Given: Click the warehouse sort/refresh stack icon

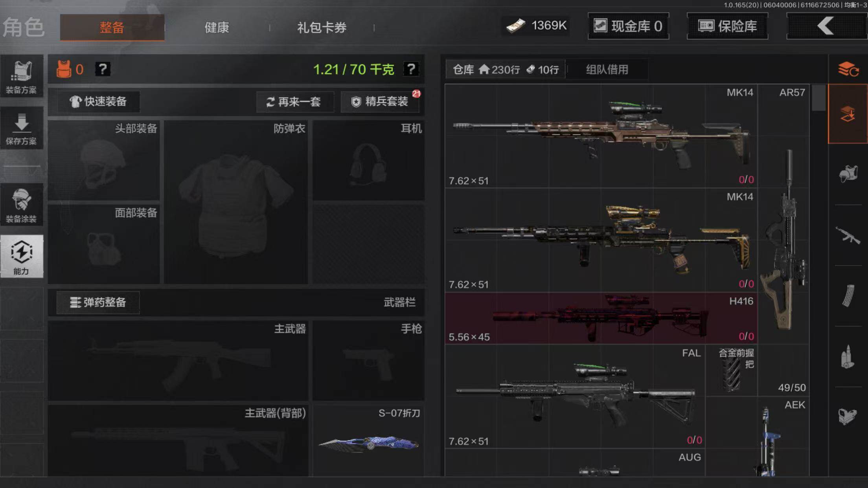Looking at the screenshot, I should click(848, 70).
